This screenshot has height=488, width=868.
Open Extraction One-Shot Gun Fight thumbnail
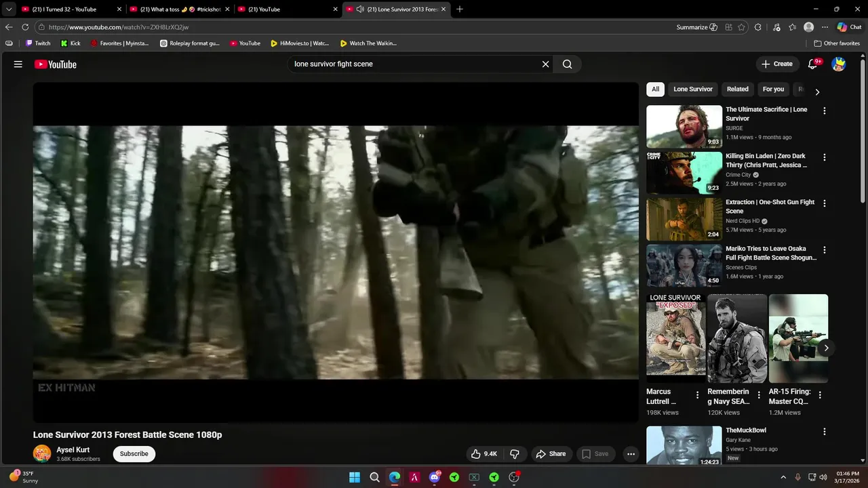[684, 219]
